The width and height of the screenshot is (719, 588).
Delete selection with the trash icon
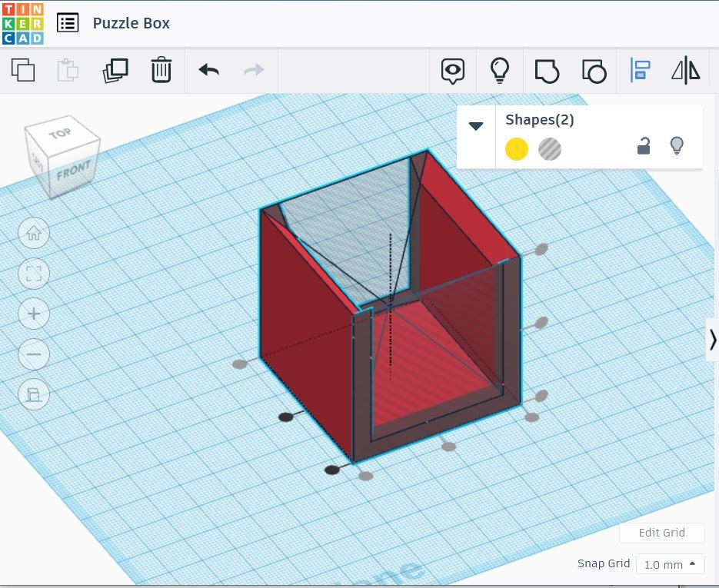tap(161, 70)
